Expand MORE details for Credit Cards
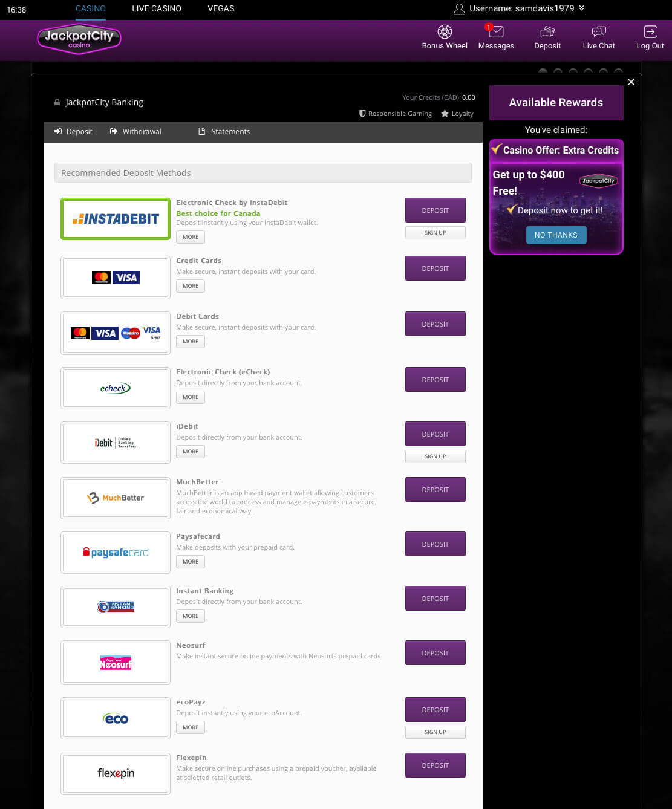This screenshot has height=809, width=672. (191, 286)
